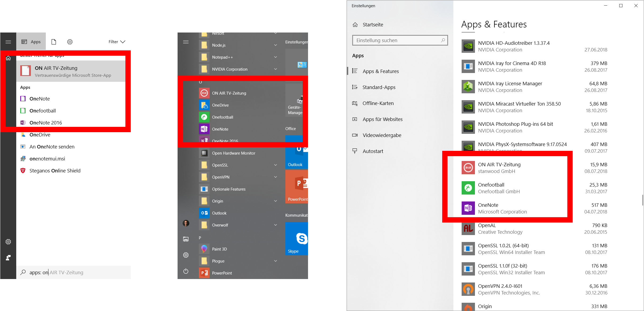Select NVIDIA HD-Audiotreiber 1.3.37.4 entry
Screen dimensions: 644x311
(535, 46)
